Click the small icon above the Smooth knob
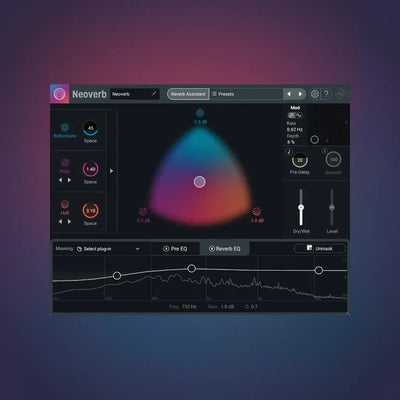400x400 pixels. [x=325, y=151]
